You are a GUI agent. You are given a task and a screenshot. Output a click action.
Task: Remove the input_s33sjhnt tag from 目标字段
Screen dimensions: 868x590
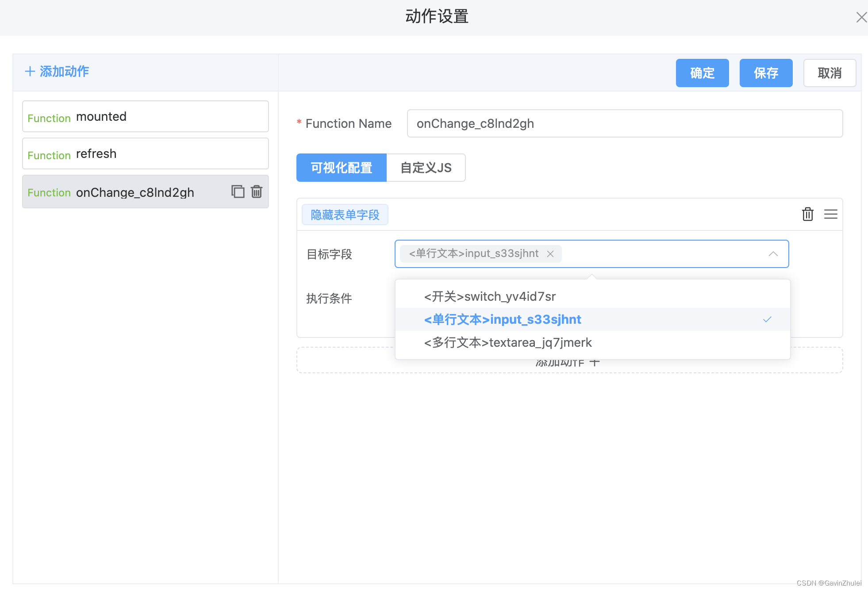(x=550, y=253)
